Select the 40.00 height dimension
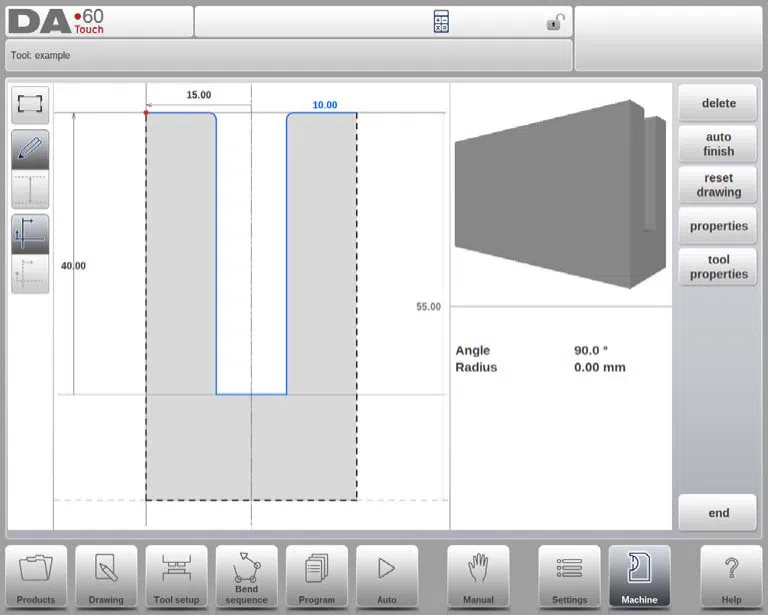This screenshot has height=615, width=768. point(73,266)
